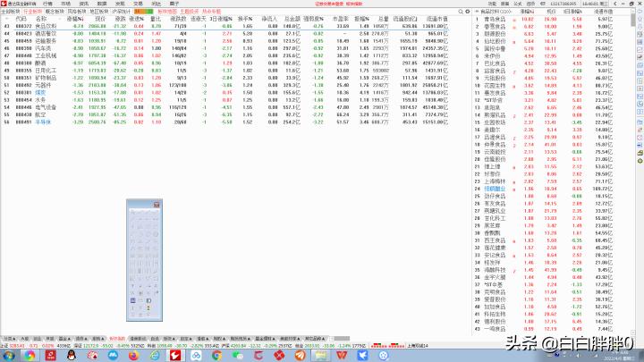The image size is (644, 362).
Task: Select A股 bottom tab
Action: (x=25, y=339)
